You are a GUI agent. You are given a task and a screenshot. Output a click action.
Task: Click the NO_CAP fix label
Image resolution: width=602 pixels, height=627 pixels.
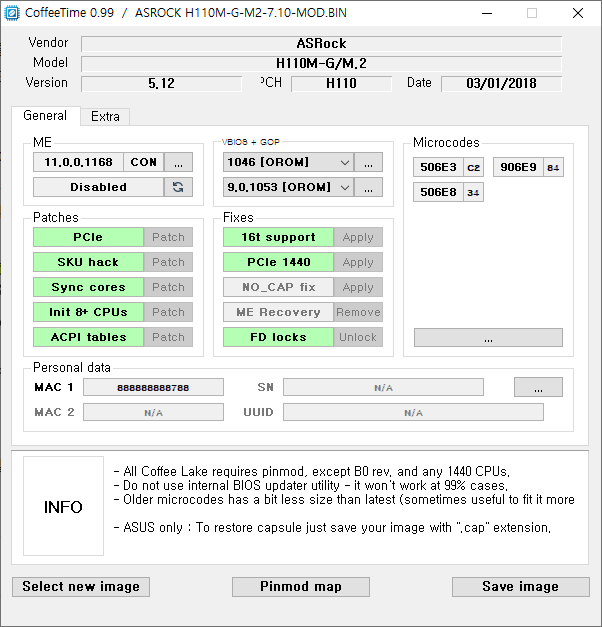[278, 287]
